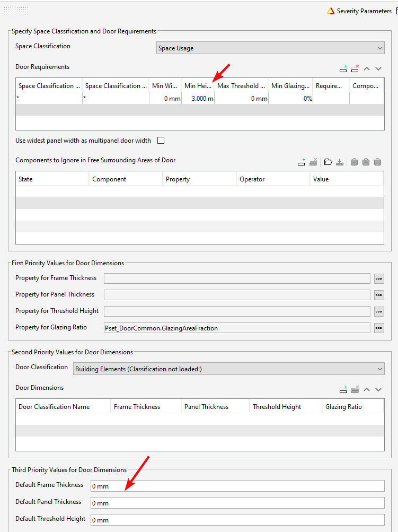The width and height of the screenshot is (398, 532).
Task: Click the 0 mm max threshold cell
Action: 241,99
